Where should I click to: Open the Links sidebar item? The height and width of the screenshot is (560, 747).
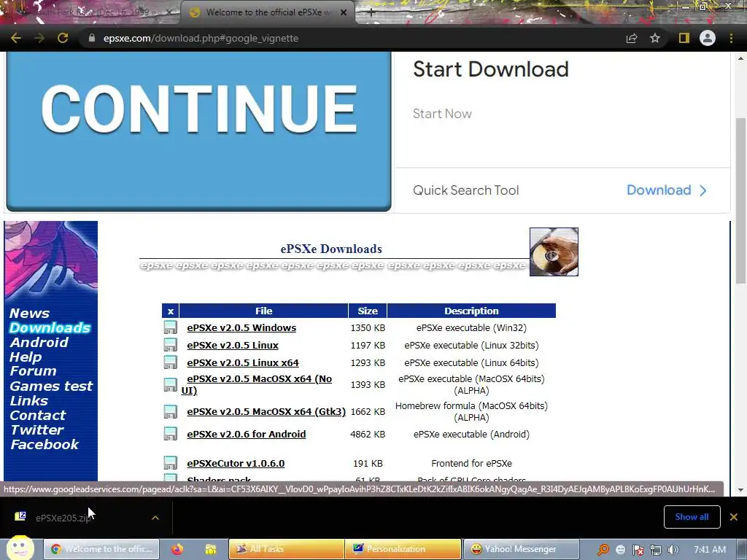point(29,401)
